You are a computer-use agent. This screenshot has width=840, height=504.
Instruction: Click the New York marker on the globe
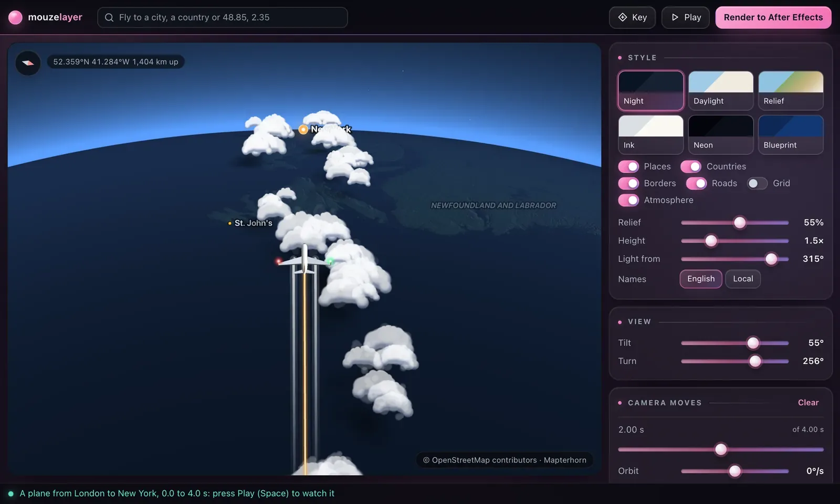pos(303,129)
